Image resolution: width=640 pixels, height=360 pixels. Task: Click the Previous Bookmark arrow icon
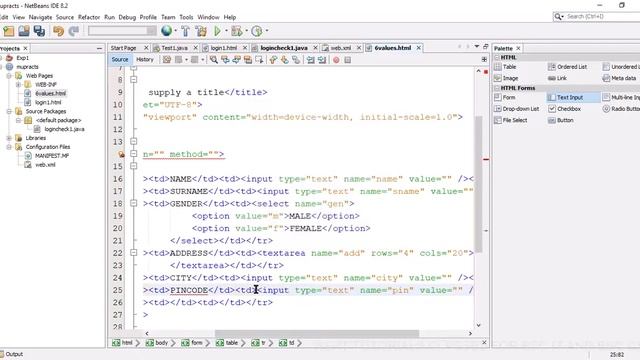point(273,60)
